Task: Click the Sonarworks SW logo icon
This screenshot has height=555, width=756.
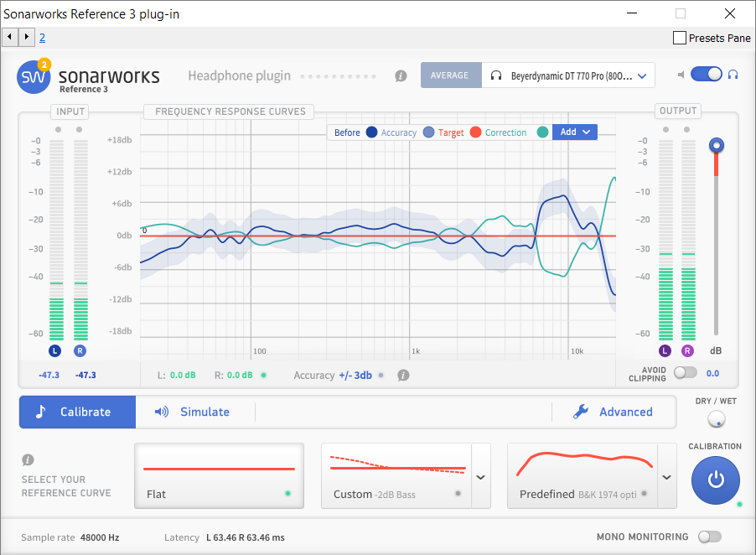Action: point(34,77)
